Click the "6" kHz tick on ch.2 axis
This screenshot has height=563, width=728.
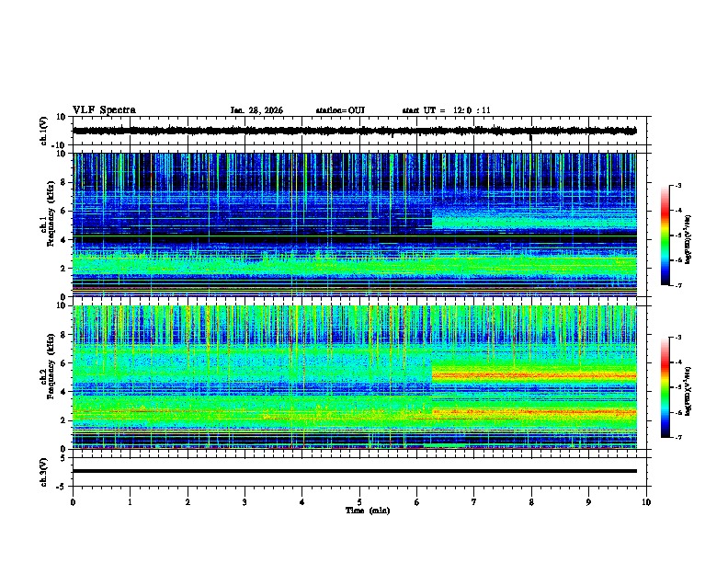coord(63,363)
